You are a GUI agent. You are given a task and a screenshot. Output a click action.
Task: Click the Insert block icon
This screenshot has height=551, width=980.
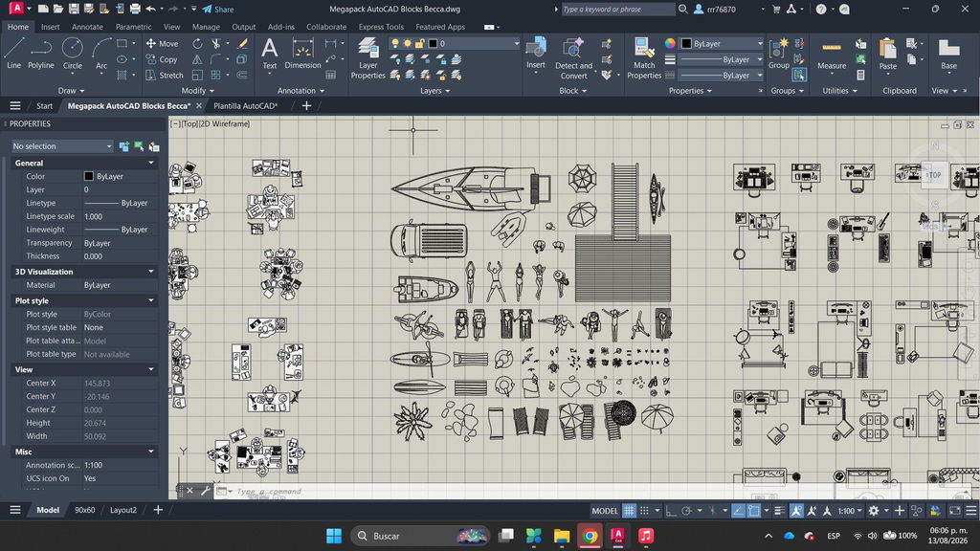(x=536, y=53)
